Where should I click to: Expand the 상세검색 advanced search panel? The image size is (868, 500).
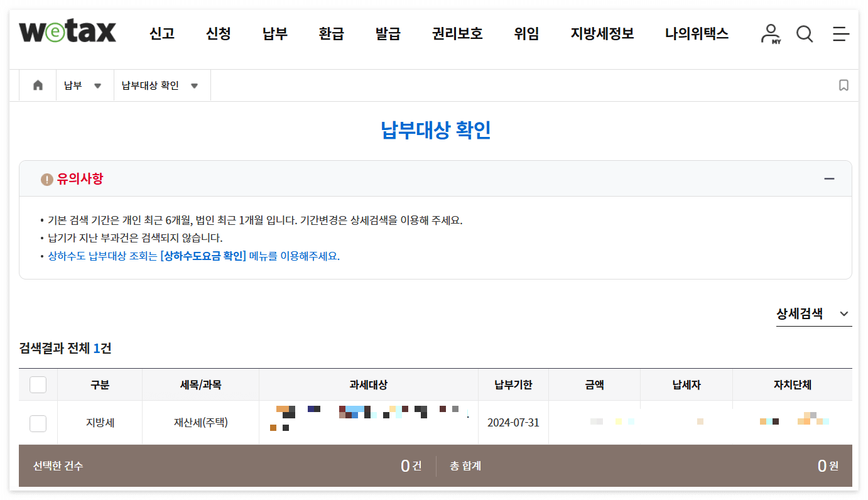(x=813, y=313)
